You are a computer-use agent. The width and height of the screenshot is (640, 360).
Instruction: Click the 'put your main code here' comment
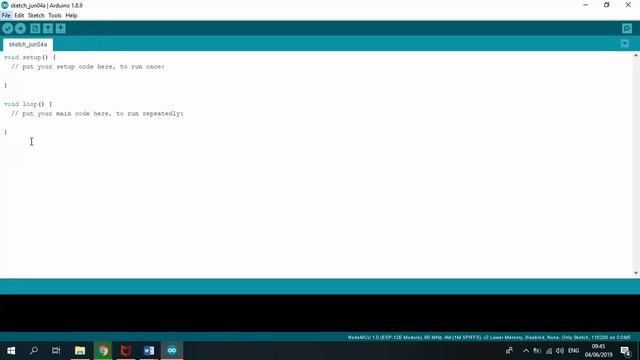(x=97, y=113)
